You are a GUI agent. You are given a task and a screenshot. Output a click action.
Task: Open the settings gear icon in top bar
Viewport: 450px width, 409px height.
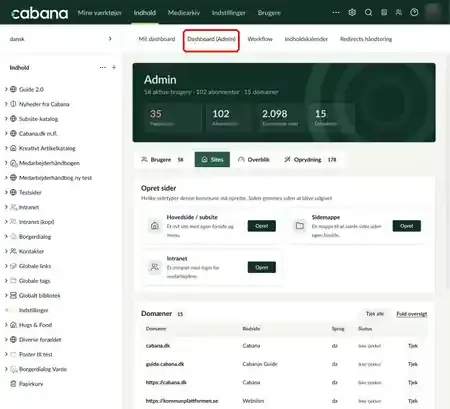click(x=352, y=13)
